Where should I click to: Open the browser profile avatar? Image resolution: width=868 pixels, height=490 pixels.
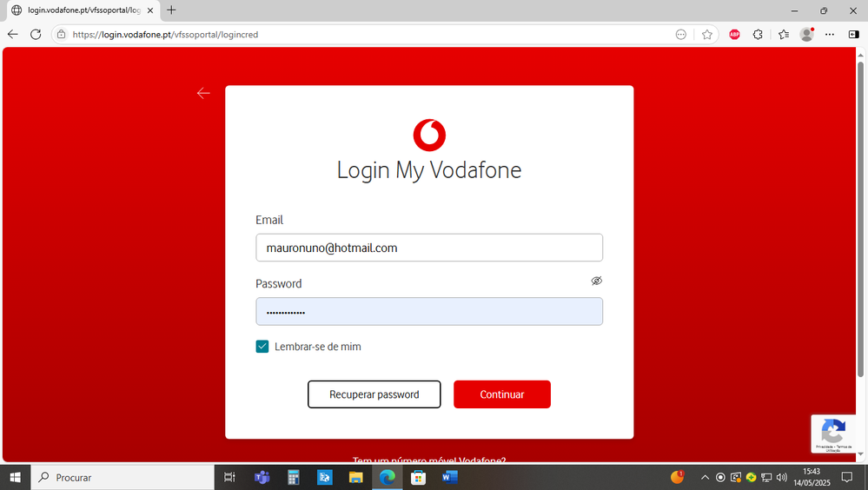click(x=807, y=35)
